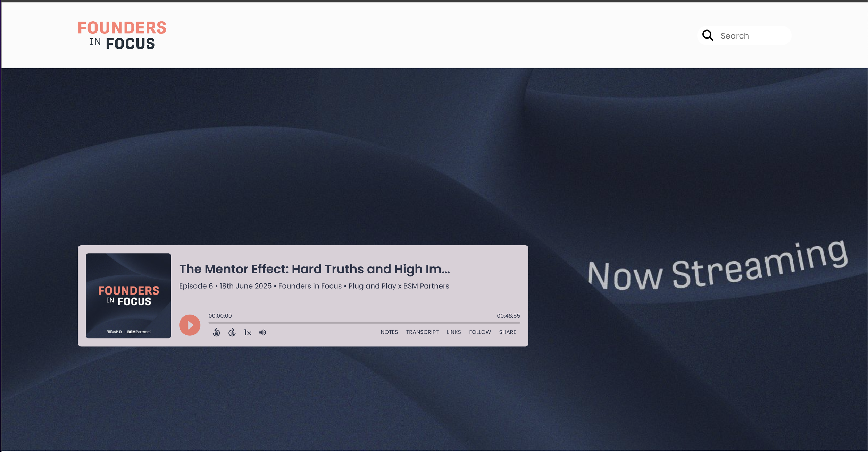Open the TRANSCRIPT tab
The height and width of the screenshot is (452, 868).
(422, 332)
